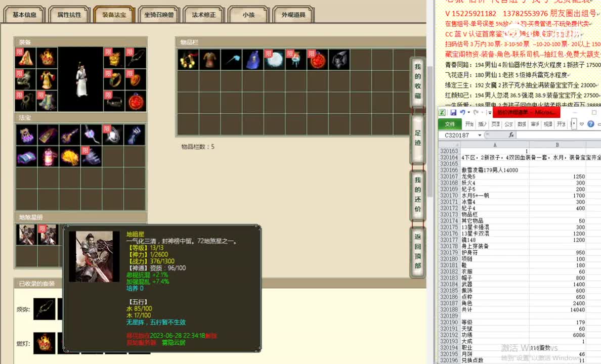This screenshot has height=364, width=601.
Task: Select the purple claw glove treasure
Action: [26, 135]
